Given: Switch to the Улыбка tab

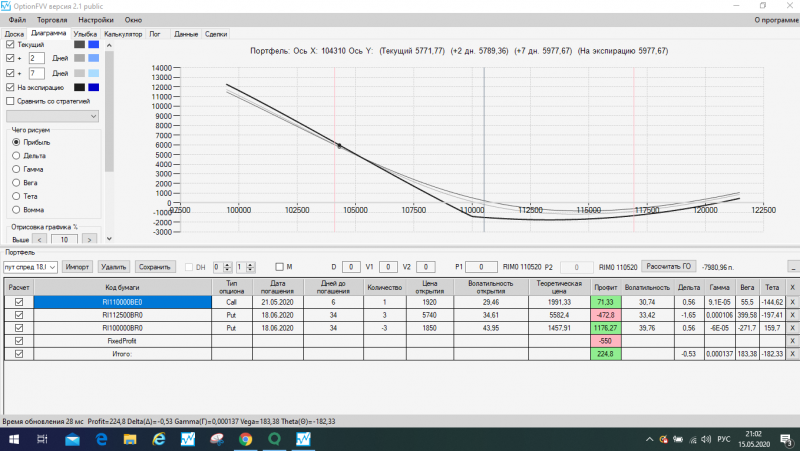Looking at the screenshot, I should coord(85,34).
